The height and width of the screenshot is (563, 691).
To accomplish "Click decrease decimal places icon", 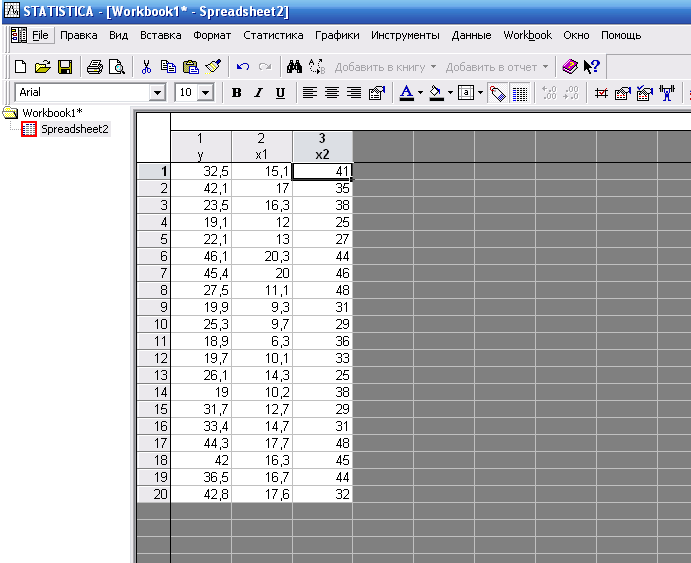I will (571, 93).
